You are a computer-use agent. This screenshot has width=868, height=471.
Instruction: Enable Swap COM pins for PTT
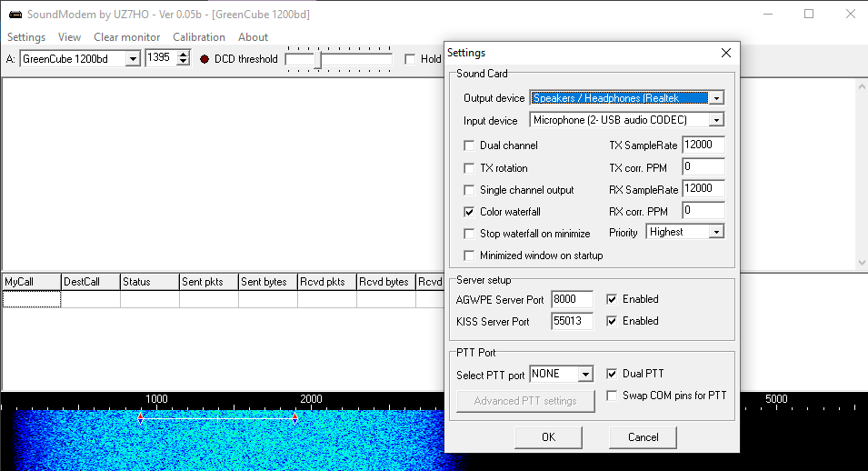612,396
